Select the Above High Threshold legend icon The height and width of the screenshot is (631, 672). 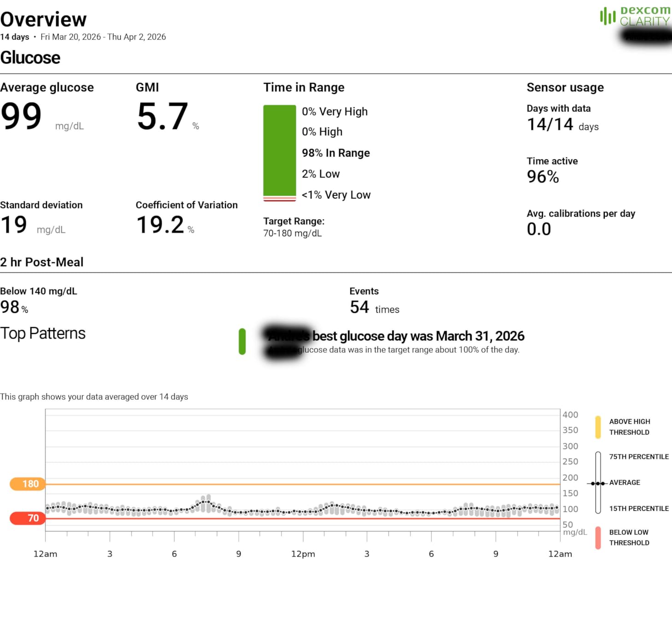point(599,426)
